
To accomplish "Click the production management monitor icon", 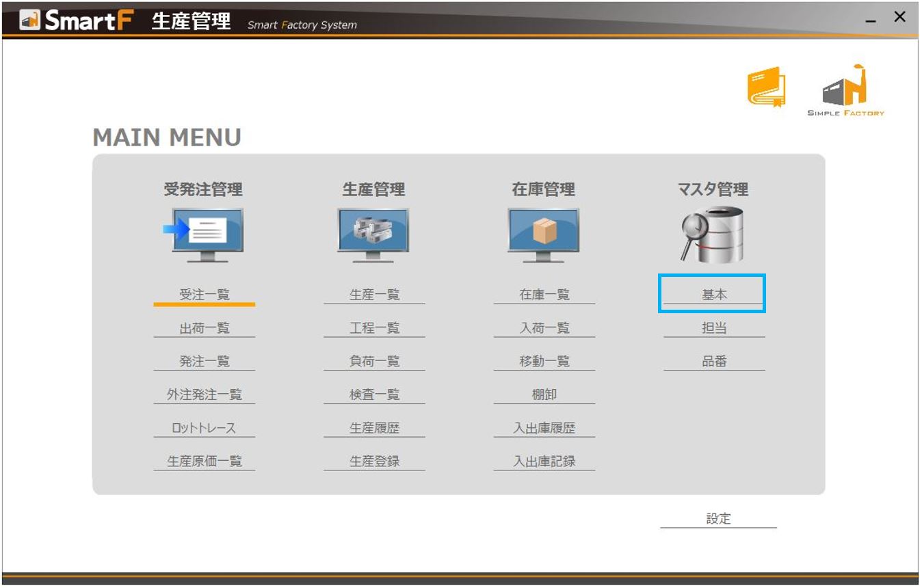I will [x=373, y=234].
